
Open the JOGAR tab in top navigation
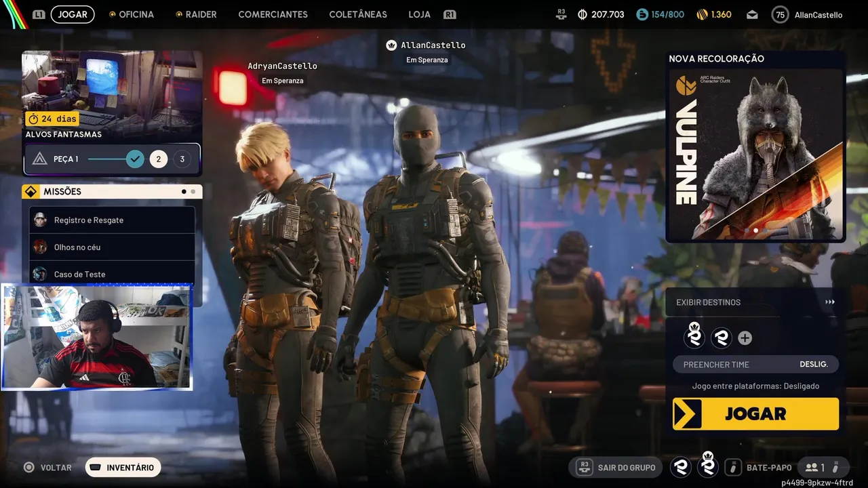(73, 14)
